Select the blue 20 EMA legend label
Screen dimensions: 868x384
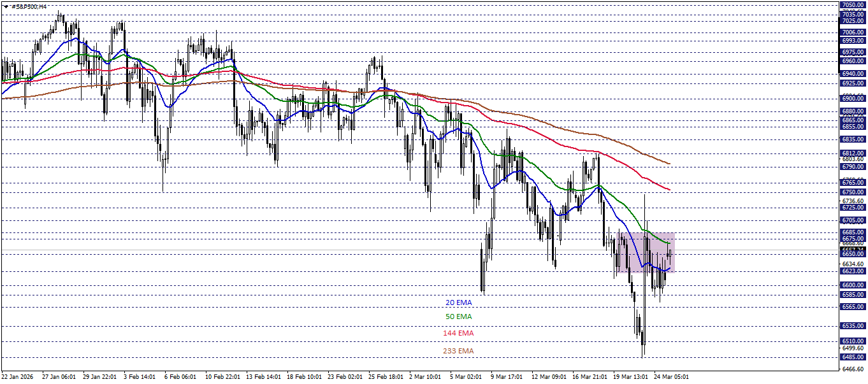458,301
